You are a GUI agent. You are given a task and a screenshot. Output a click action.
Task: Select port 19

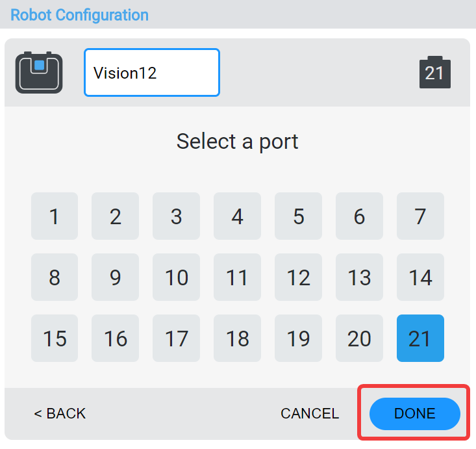point(299,339)
